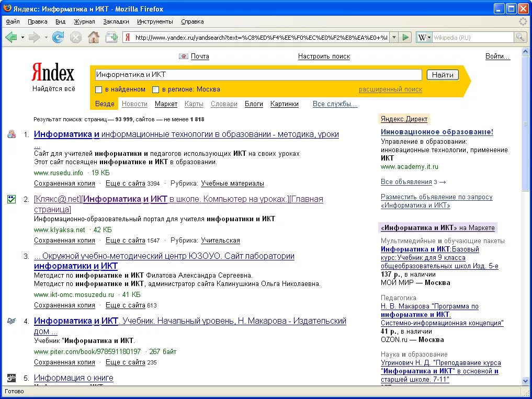This screenshot has width=532, height=399.
Task: Open the Яндекс.Директ link
Action: click(404, 119)
